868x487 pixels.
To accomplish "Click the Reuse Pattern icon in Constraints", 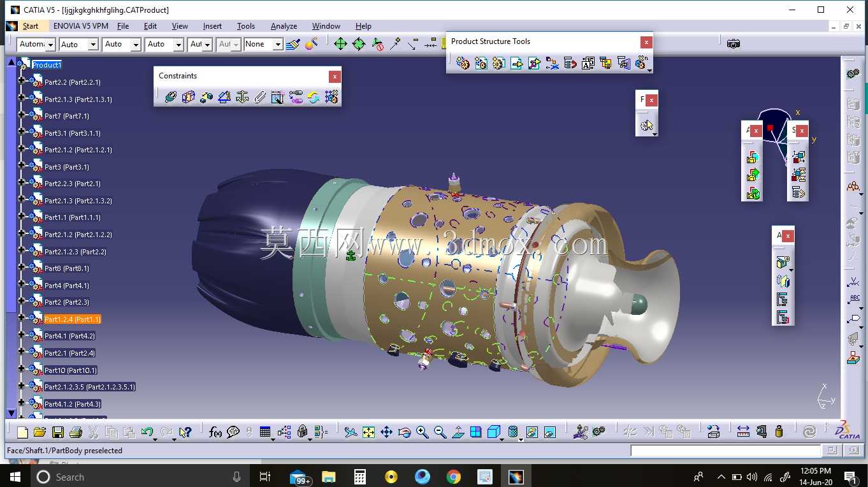I will point(331,97).
